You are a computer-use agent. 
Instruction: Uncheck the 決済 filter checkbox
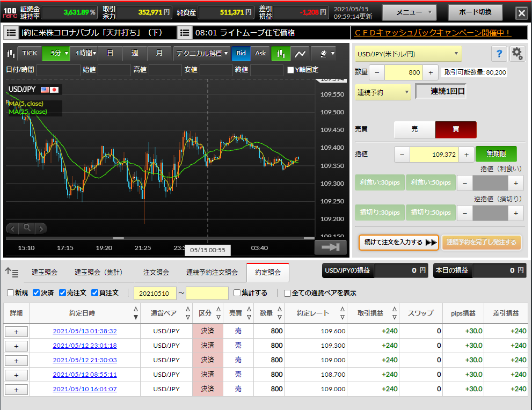tap(37, 292)
